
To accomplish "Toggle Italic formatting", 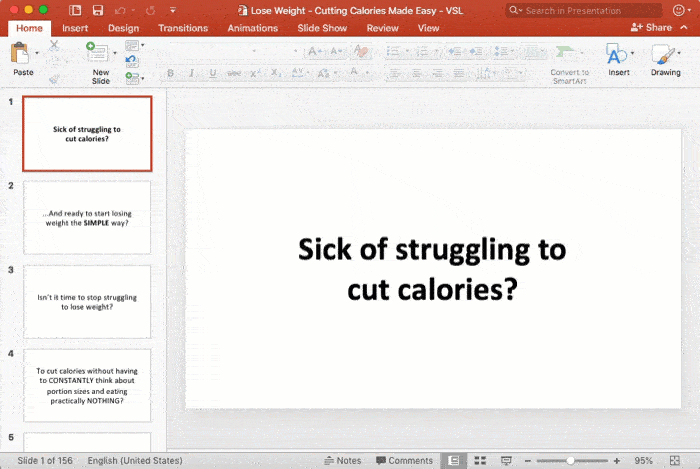I will click(x=192, y=73).
